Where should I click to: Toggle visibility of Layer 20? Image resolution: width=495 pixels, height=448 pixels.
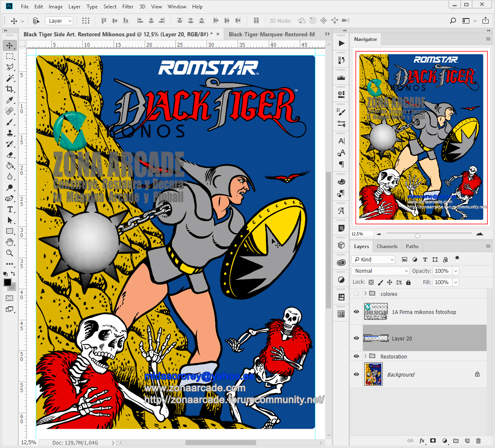[x=356, y=338]
